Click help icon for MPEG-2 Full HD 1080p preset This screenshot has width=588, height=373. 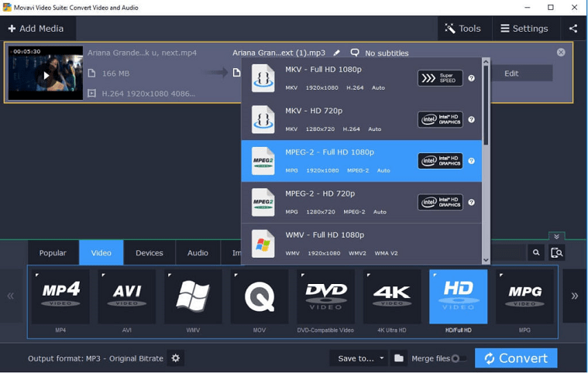pyautogui.click(x=471, y=161)
